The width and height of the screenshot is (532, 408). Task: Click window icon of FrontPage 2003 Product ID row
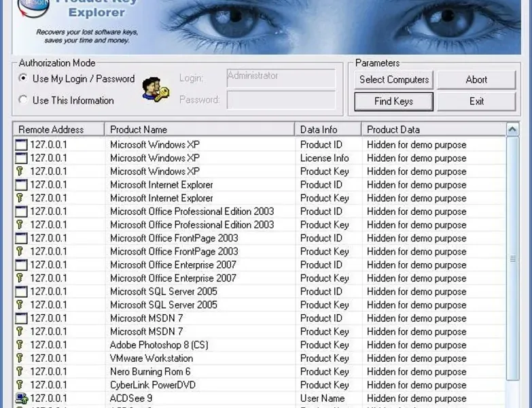[x=21, y=238]
